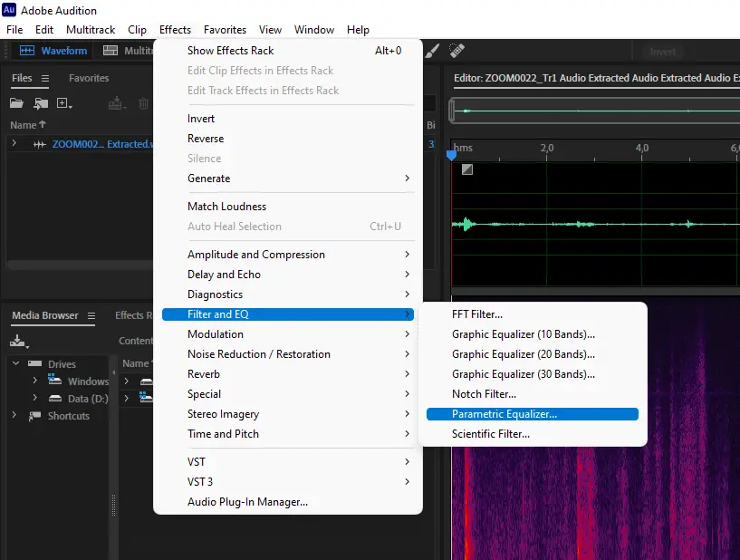
Task: Open the View menu
Action: 271,30
